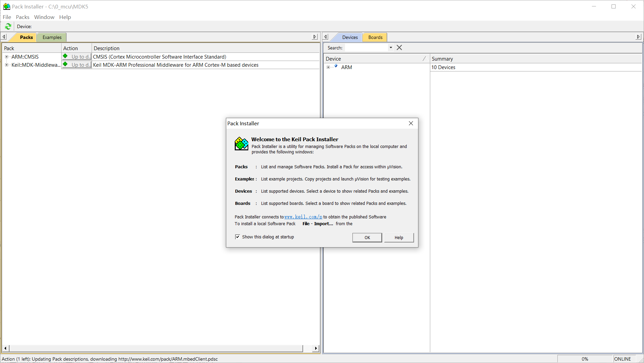Open the Search dropdown arrow

click(x=391, y=48)
